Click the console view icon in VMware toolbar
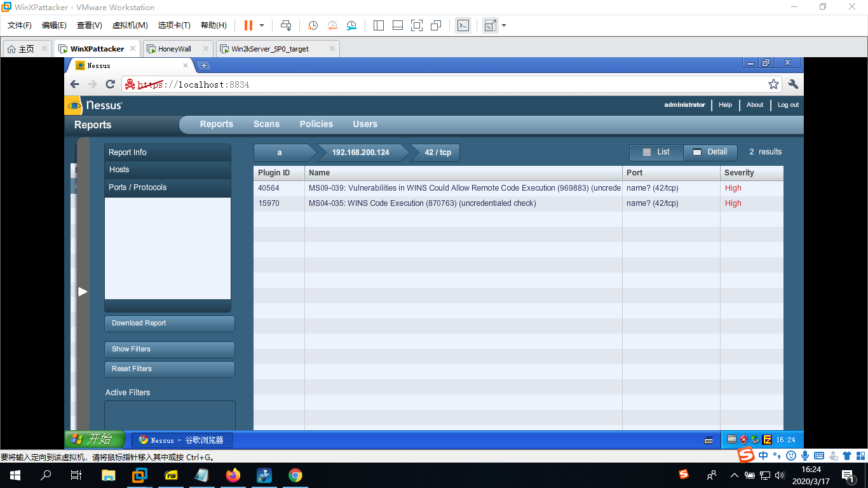 point(464,25)
